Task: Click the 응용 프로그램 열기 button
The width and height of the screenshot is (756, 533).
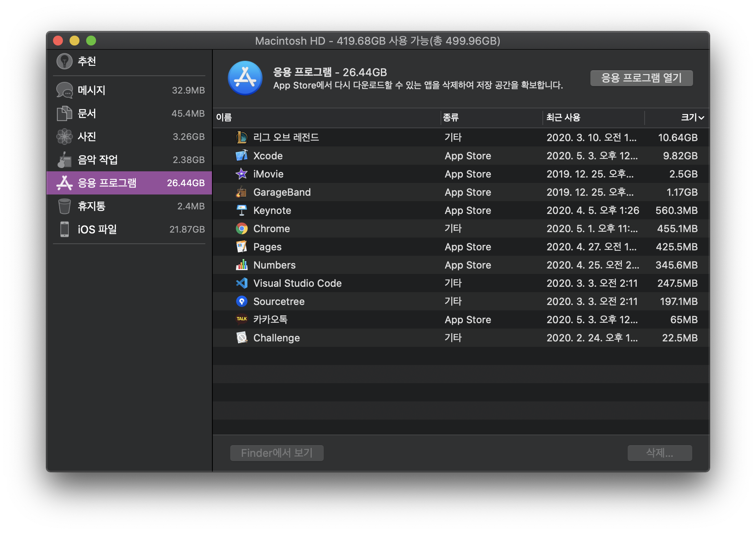Action: (x=641, y=78)
